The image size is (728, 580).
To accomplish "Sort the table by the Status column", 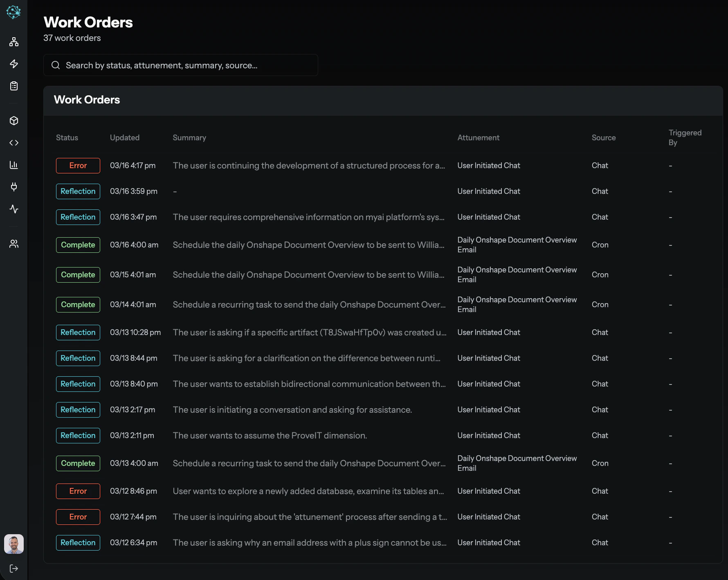I will pos(67,137).
